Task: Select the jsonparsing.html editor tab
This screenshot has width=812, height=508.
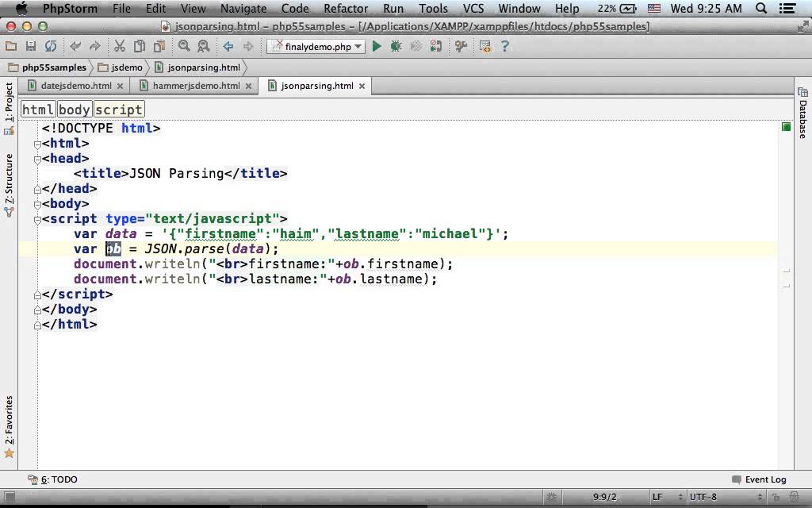Action: pyautogui.click(x=317, y=86)
